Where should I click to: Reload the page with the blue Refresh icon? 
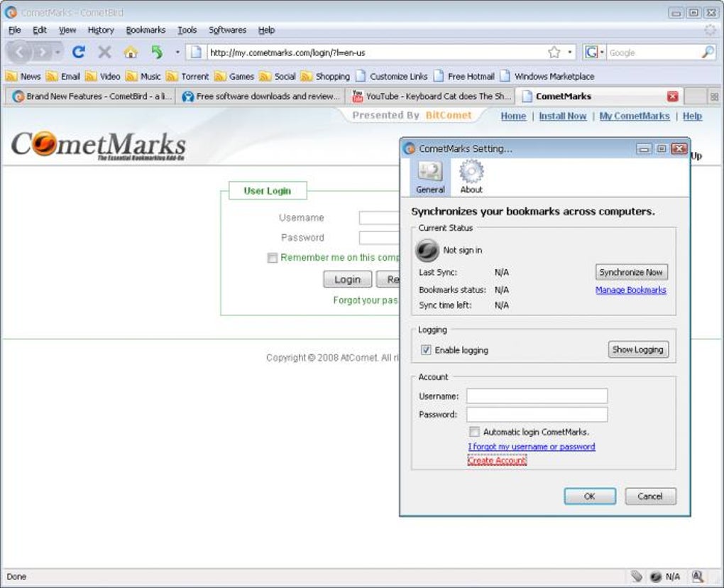pyautogui.click(x=79, y=52)
